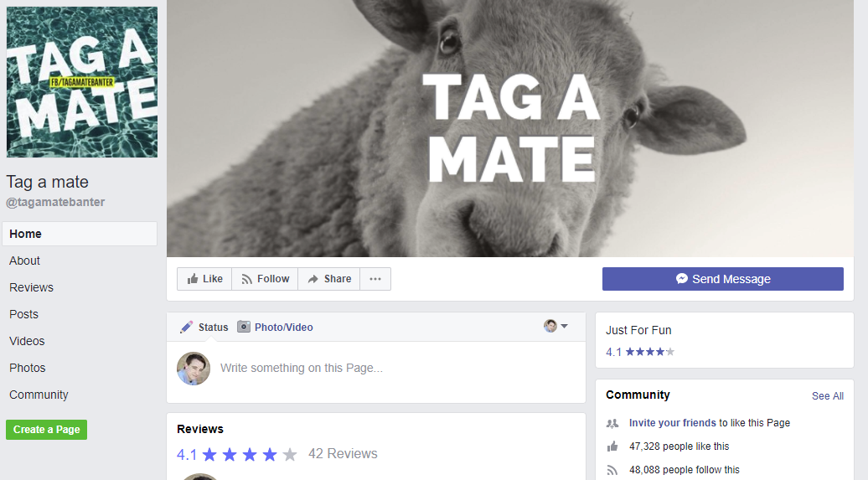Screen dimensions: 868x480
Task: Expand the post-as profile selector dropdown
Action: pos(555,326)
